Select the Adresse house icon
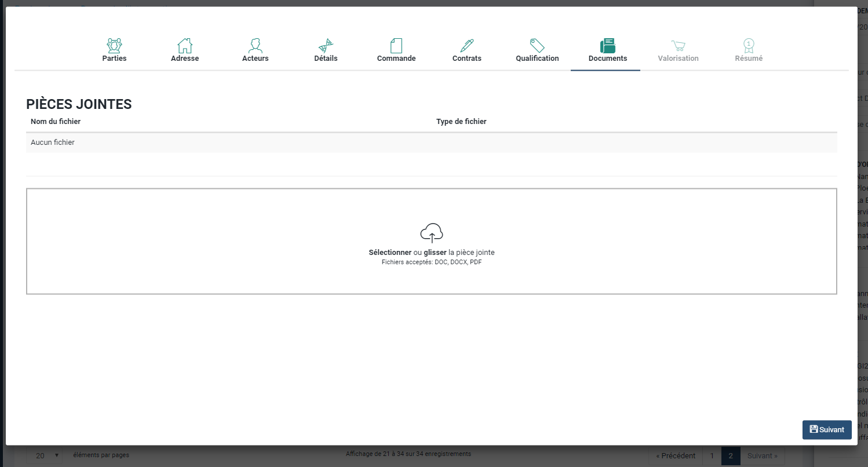 (185, 45)
